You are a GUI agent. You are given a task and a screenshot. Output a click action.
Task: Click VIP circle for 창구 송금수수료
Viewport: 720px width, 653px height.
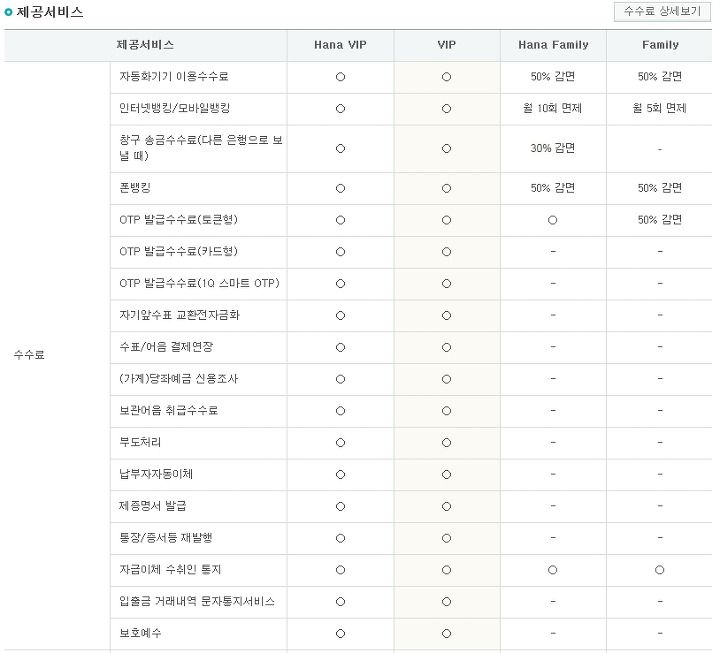446,149
